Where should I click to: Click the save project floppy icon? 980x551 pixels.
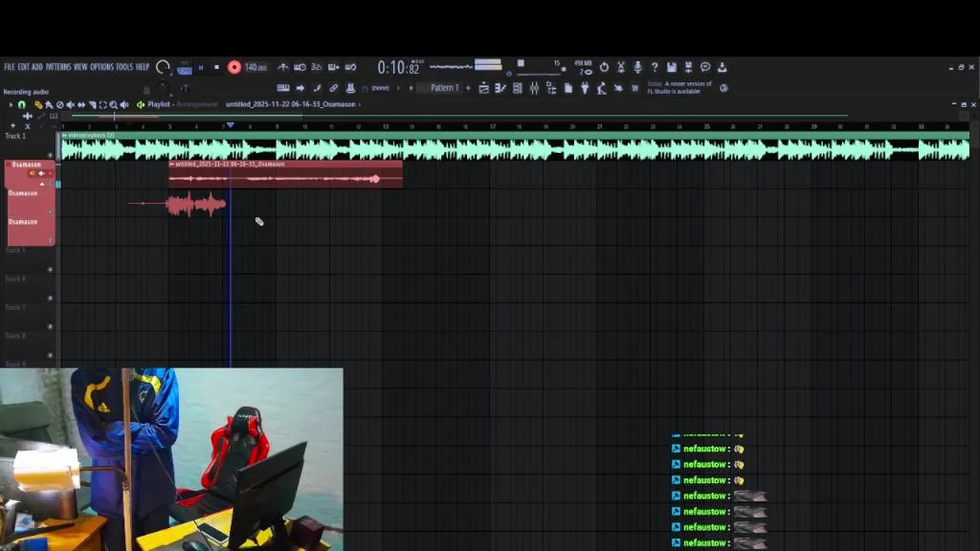[x=671, y=67]
